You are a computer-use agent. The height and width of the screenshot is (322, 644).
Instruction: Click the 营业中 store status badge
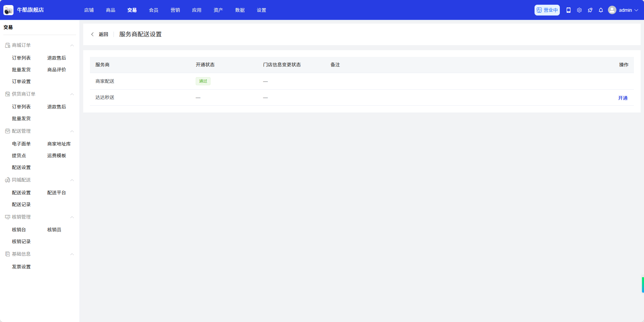(x=547, y=10)
